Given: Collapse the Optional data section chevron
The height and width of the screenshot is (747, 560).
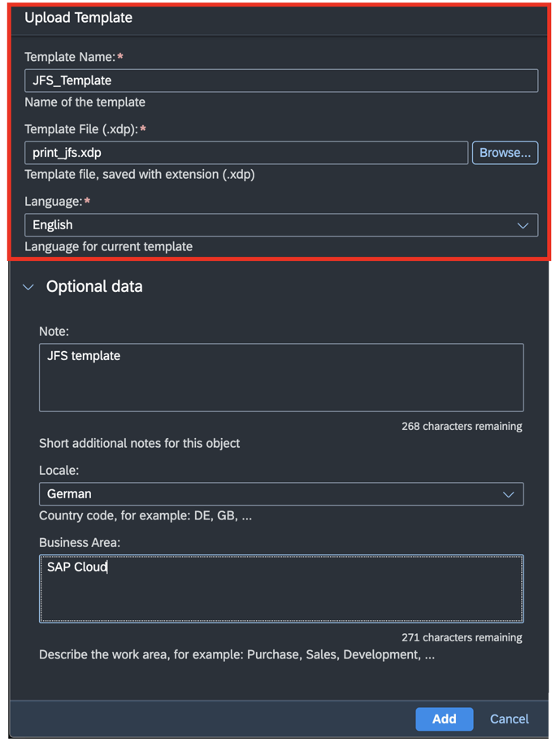Looking at the screenshot, I should pos(28,287).
